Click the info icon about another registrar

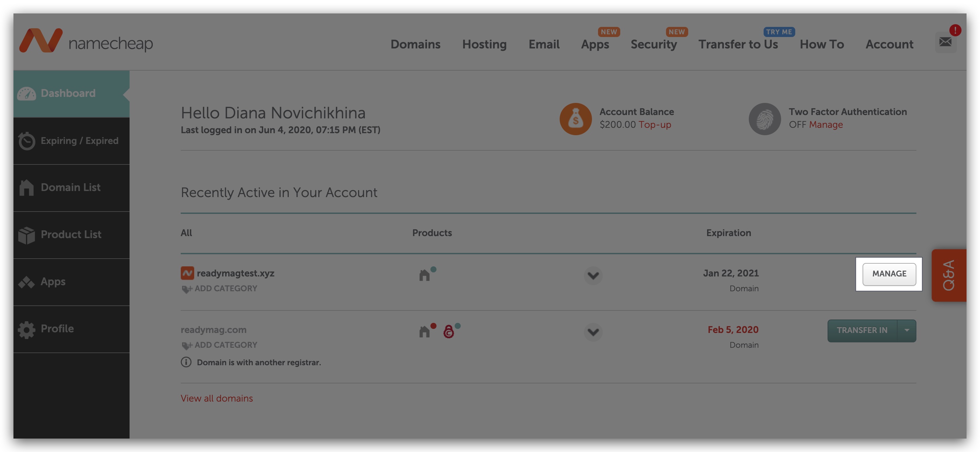186,362
